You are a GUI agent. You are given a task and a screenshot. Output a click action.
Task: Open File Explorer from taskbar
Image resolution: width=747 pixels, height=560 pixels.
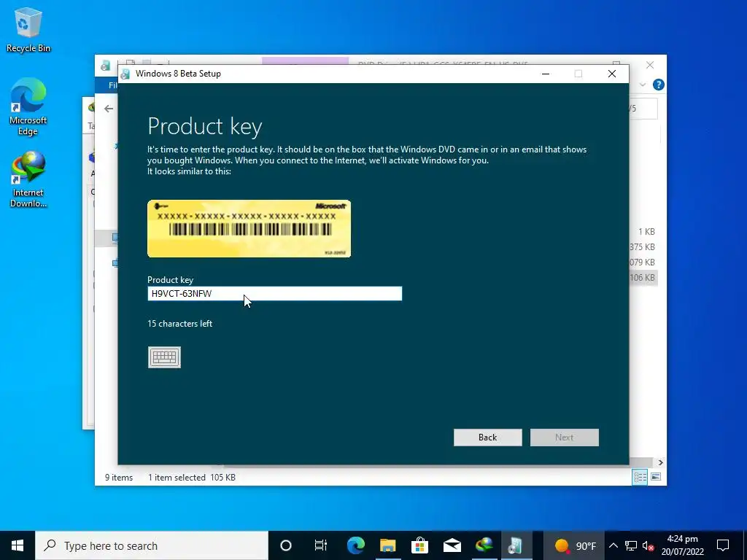click(x=387, y=545)
